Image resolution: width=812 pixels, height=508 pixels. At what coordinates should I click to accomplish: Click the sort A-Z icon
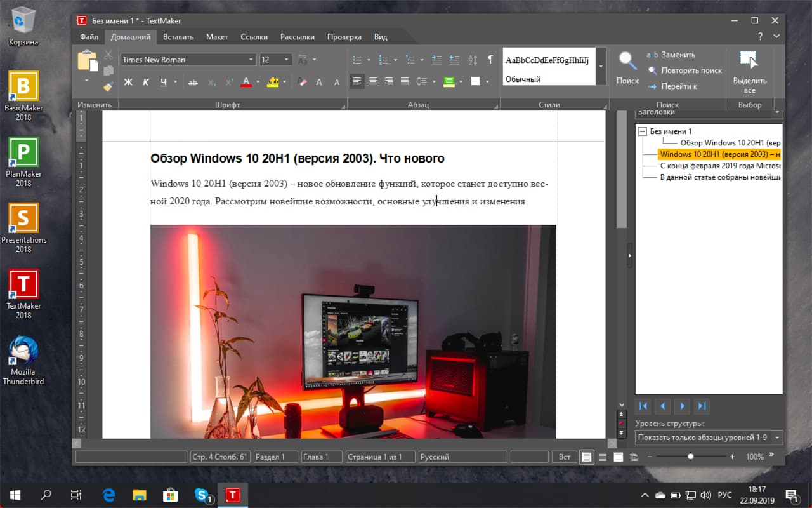(x=473, y=60)
